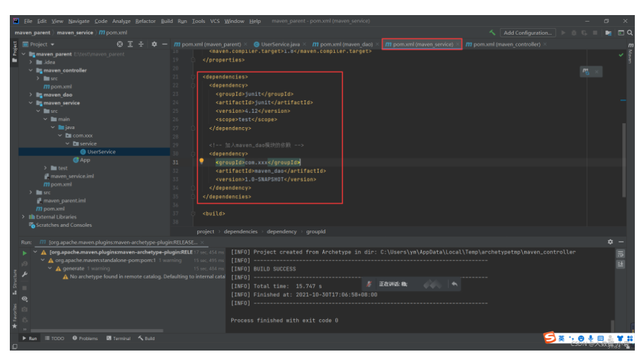Open the Terminal tool window button
Image resolution: width=644 pixels, height=363 pixels.
point(119,339)
